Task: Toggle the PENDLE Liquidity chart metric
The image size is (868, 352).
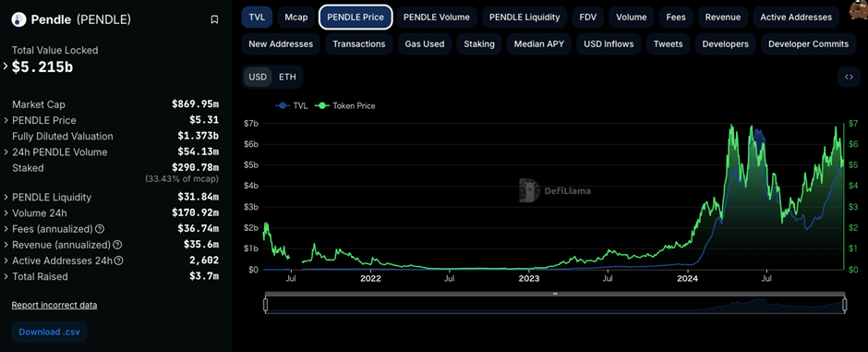Action: coord(524,18)
